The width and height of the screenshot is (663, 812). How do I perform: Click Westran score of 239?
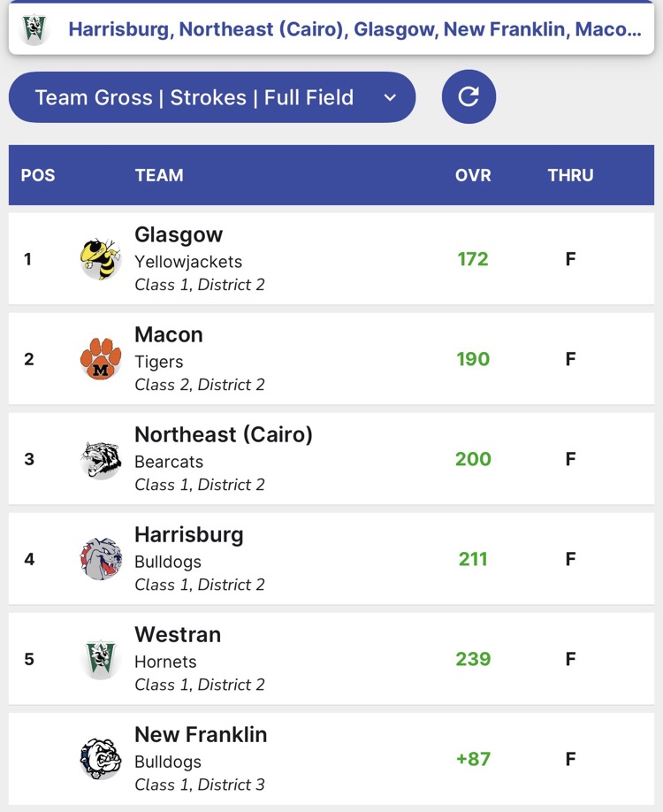pyautogui.click(x=473, y=659)
